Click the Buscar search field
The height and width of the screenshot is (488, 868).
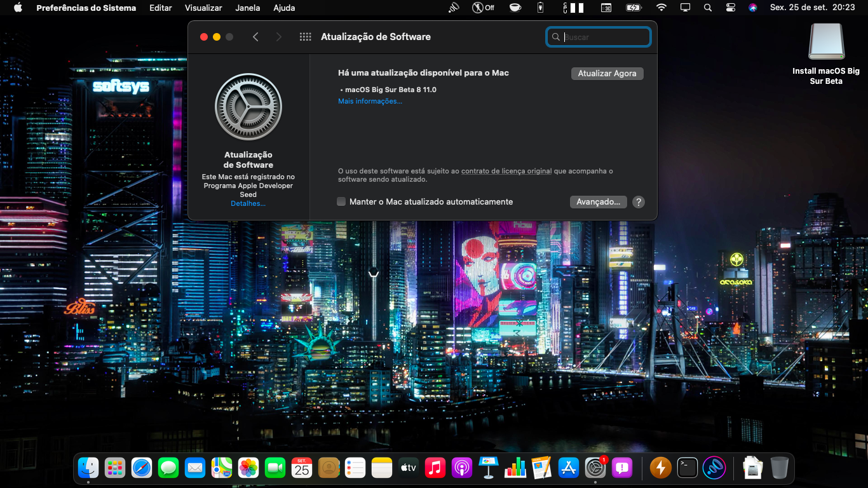pos(599,37)
